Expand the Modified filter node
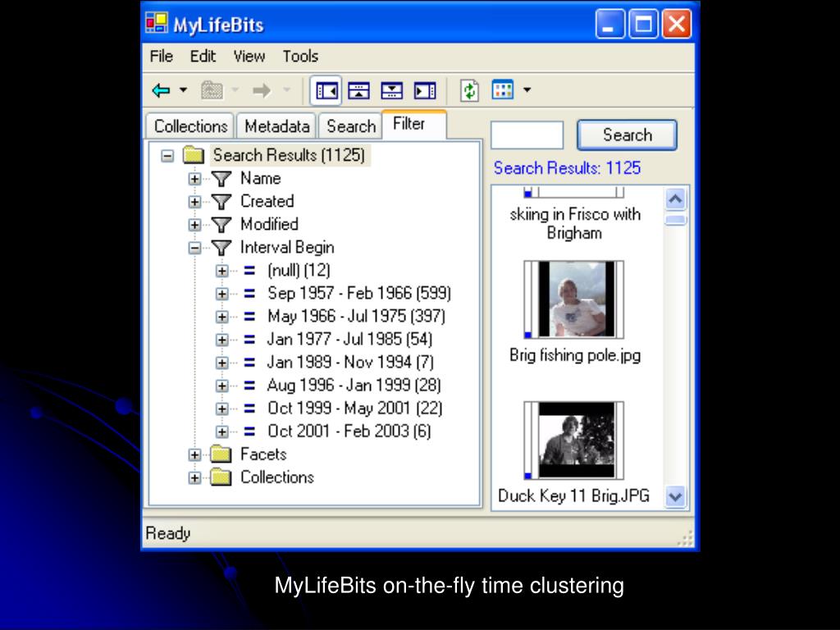840x630 pixels. pos(194,225)
